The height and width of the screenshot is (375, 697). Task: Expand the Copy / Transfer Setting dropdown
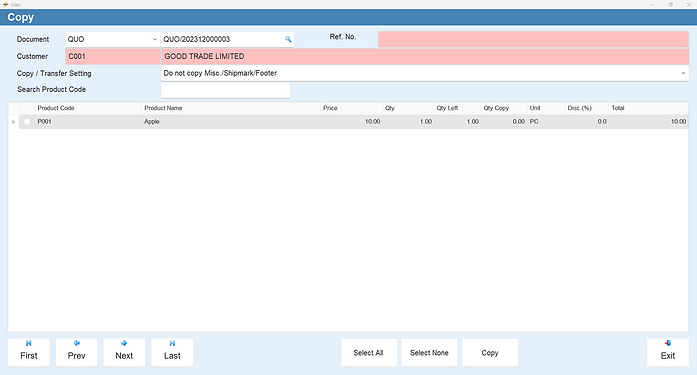[x=683, y=73]
